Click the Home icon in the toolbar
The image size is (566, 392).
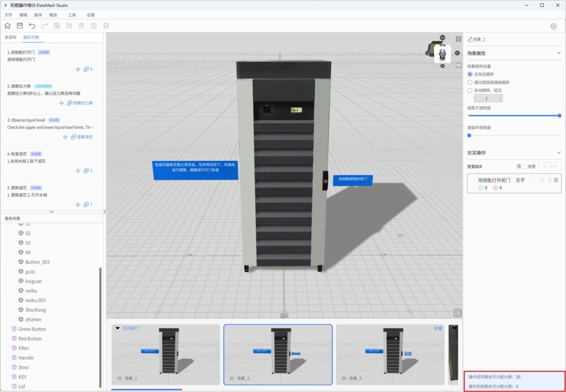[7, 26]
